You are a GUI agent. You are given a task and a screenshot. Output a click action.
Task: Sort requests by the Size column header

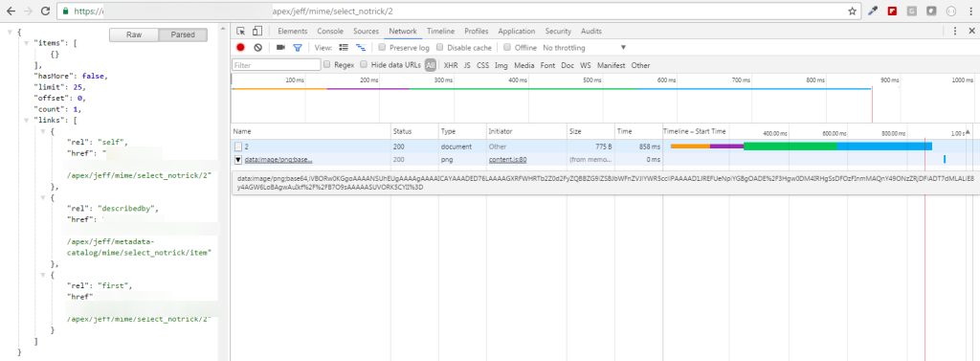click(x=590, y=132)
